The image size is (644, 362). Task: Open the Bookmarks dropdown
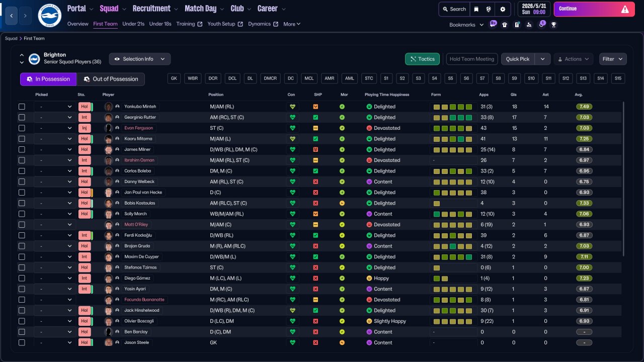click(466, 25)
